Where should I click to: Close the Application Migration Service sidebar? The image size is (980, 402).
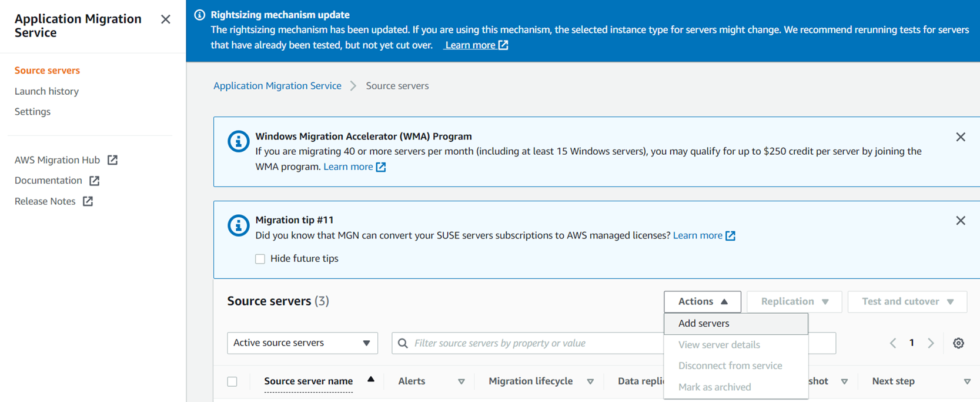[166, 19]
